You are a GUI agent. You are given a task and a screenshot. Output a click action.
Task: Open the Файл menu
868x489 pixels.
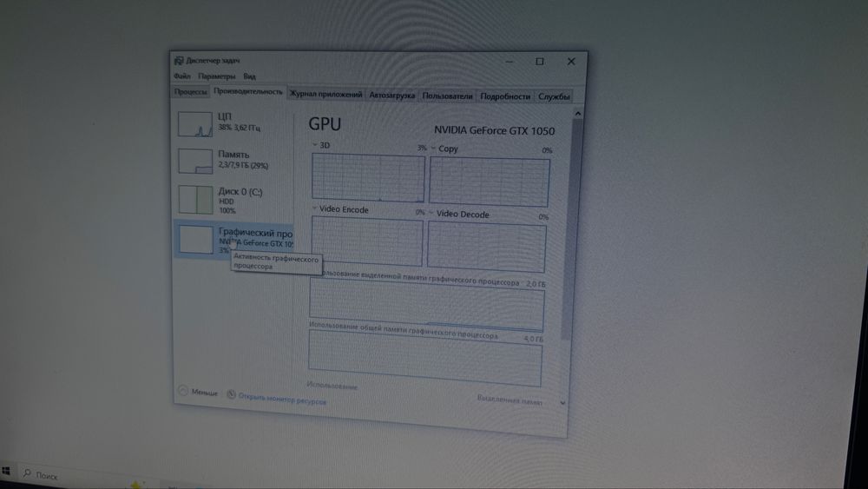tap(182, 76)
